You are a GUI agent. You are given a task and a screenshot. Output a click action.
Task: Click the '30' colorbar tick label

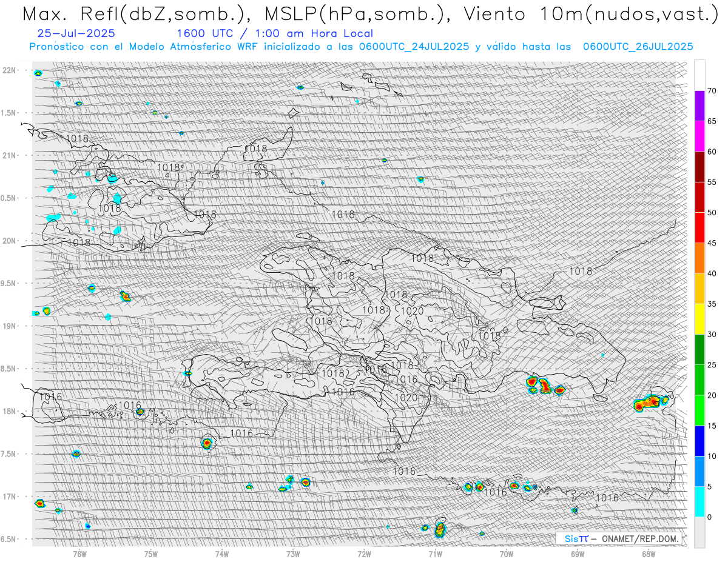(712, 334)
